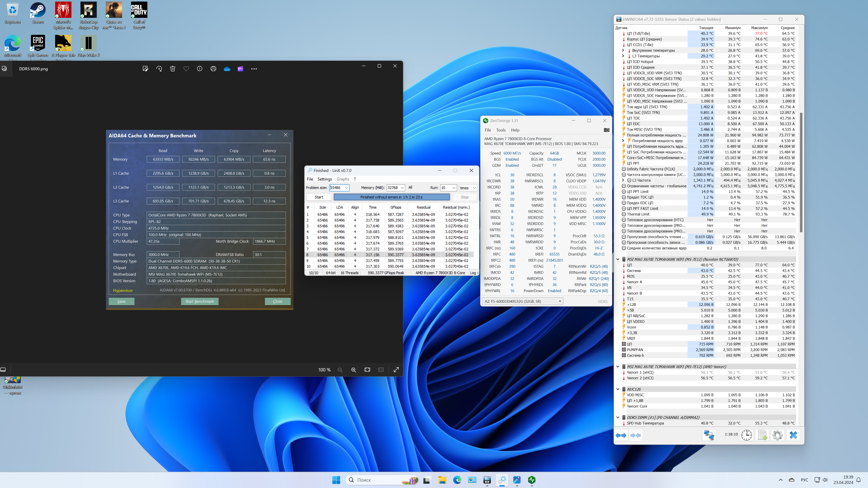Click the expand columns arrows in HWiNFO
The height and width of the screenshot is (488, 868).
point(621,435)
